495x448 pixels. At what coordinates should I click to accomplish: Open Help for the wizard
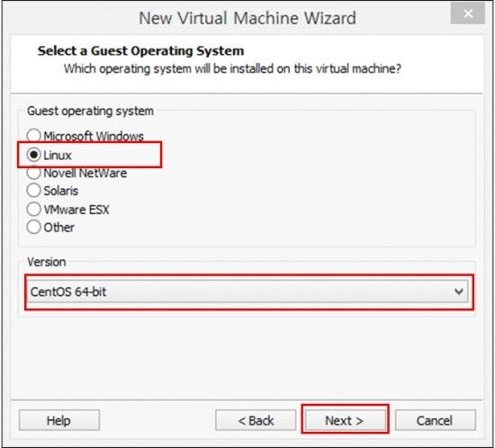coord(59,420)
